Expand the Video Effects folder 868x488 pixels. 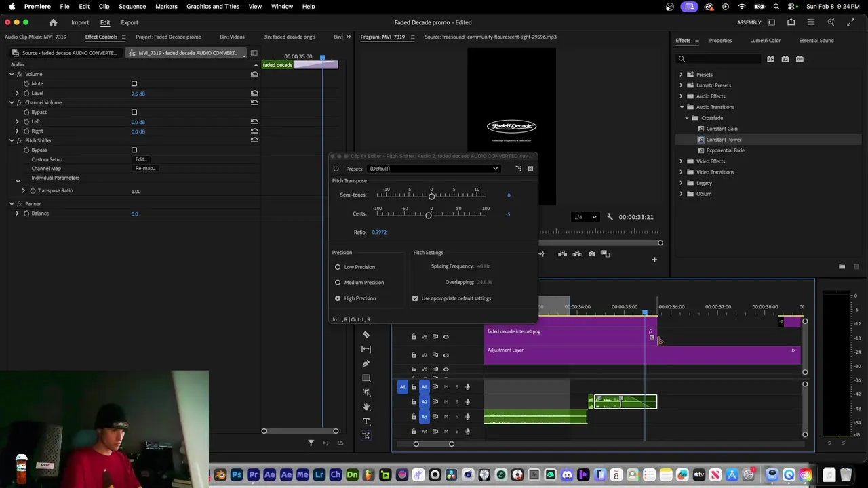681,161
